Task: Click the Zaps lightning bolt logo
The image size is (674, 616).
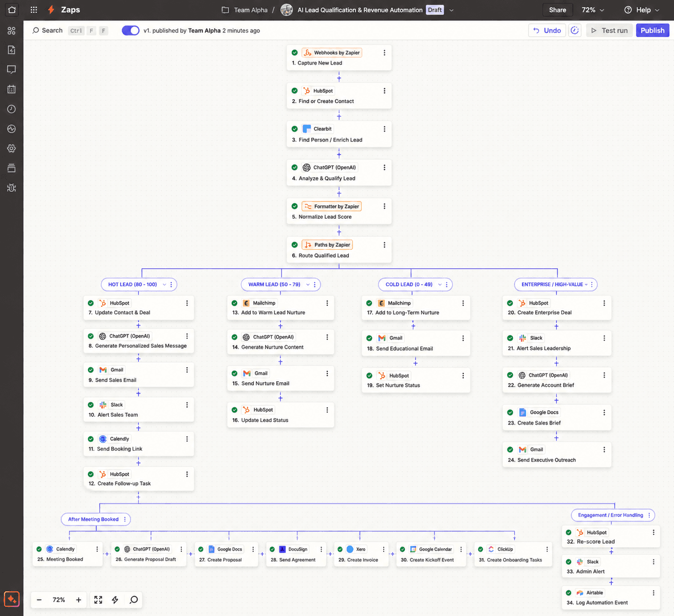Action: click(x=51, y=10)
